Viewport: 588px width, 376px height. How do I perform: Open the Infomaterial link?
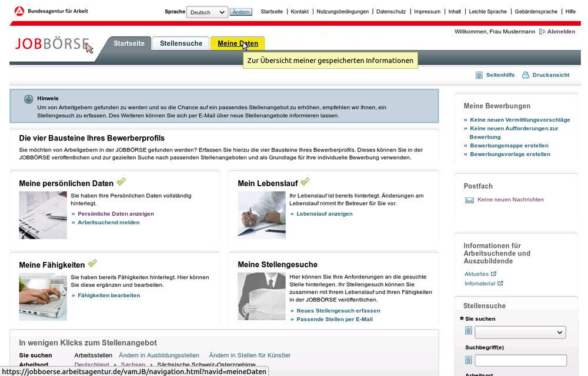(480, 284)
